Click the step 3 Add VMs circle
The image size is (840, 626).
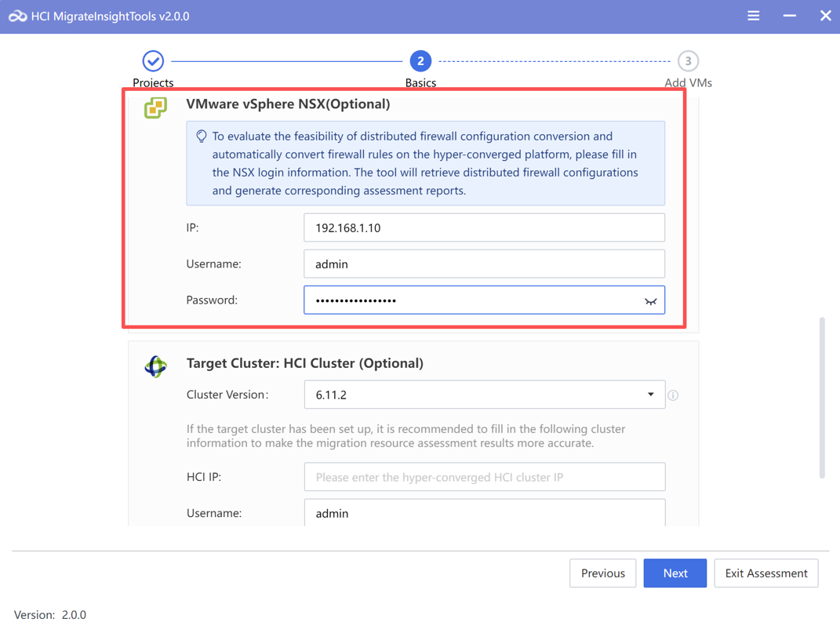click(x=688, y=61)
